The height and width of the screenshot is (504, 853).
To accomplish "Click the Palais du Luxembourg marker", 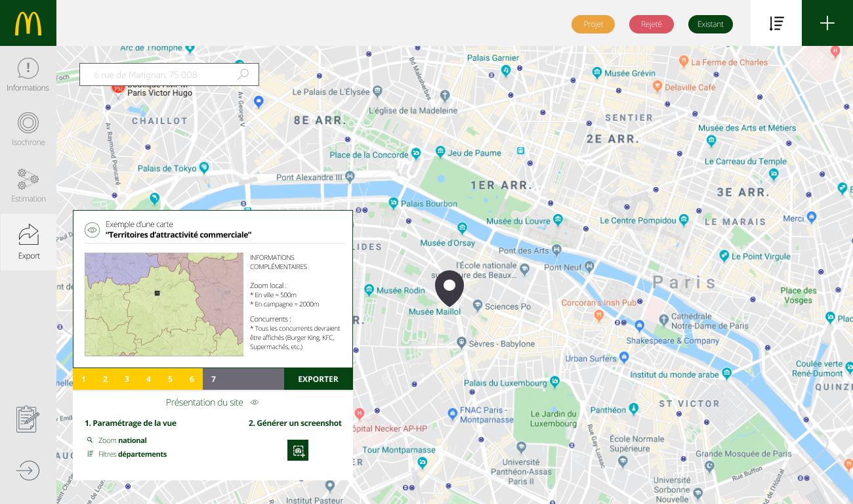I will tap(554, 381).
